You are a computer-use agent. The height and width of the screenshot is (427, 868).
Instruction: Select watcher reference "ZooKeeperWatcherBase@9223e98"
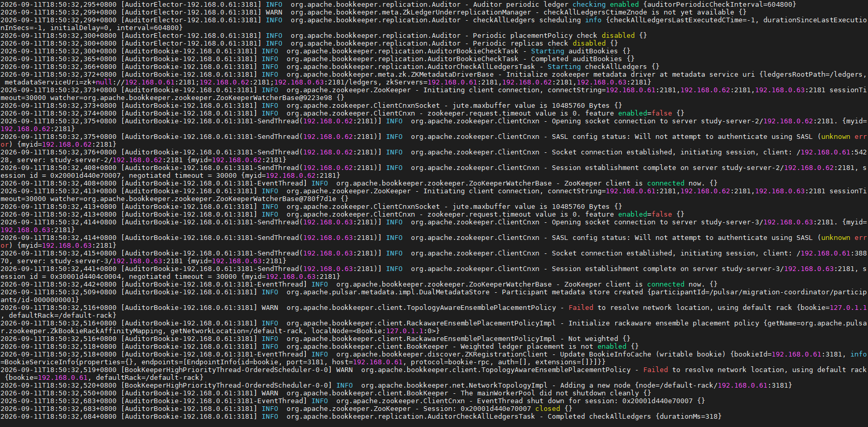(274, 98)
